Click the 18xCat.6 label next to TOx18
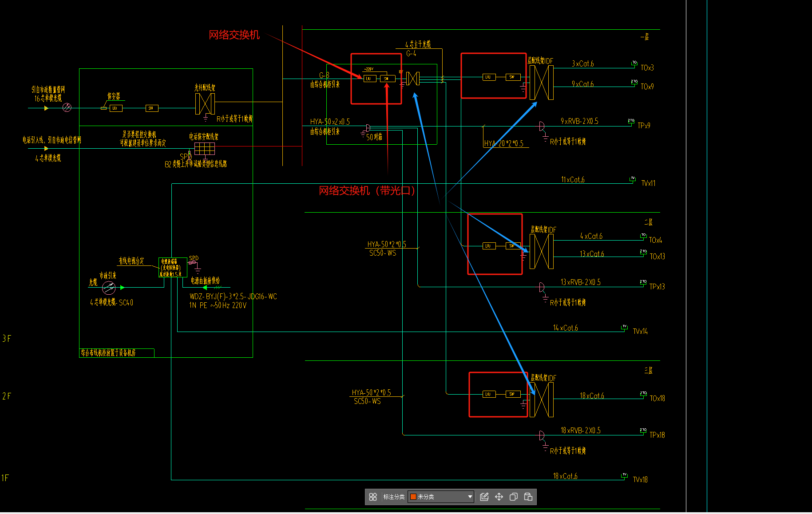Viewport: 812px width, 514px height. click(592, 396)
